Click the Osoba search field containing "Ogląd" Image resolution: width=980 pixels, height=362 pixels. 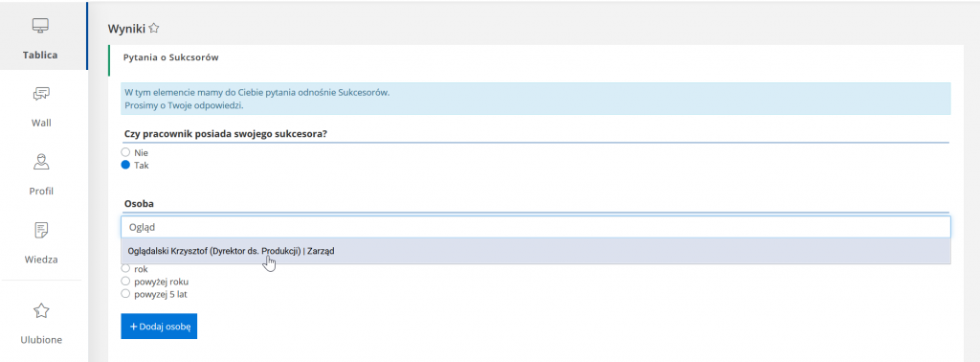pyautogui.click(x=536, y=227)
